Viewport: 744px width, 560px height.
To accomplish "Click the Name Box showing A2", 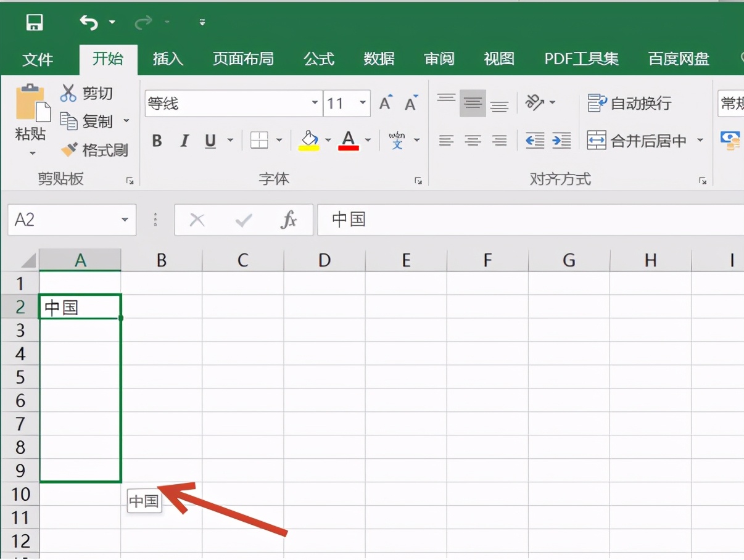I will point(62,220).
